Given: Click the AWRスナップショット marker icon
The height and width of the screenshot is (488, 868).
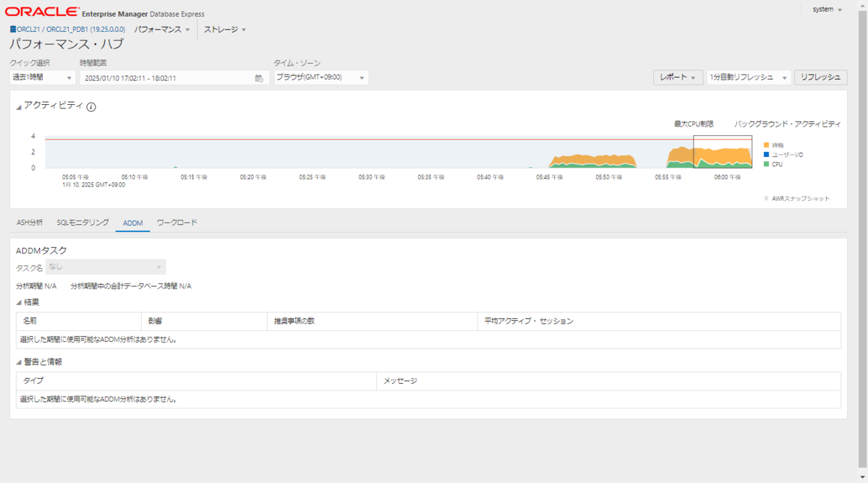Looking at the screenshot, I should click(767, 198).
